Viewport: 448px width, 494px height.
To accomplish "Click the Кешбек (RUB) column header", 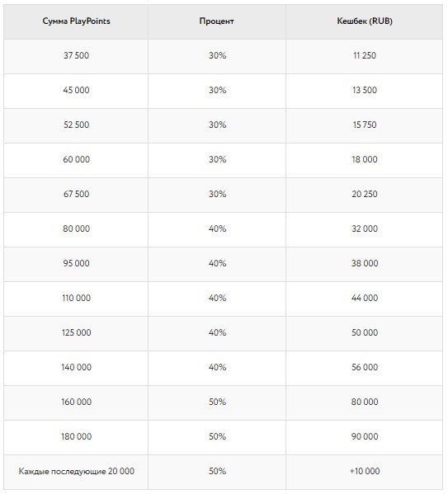I will pyautogui.click(x=365, y=21).
